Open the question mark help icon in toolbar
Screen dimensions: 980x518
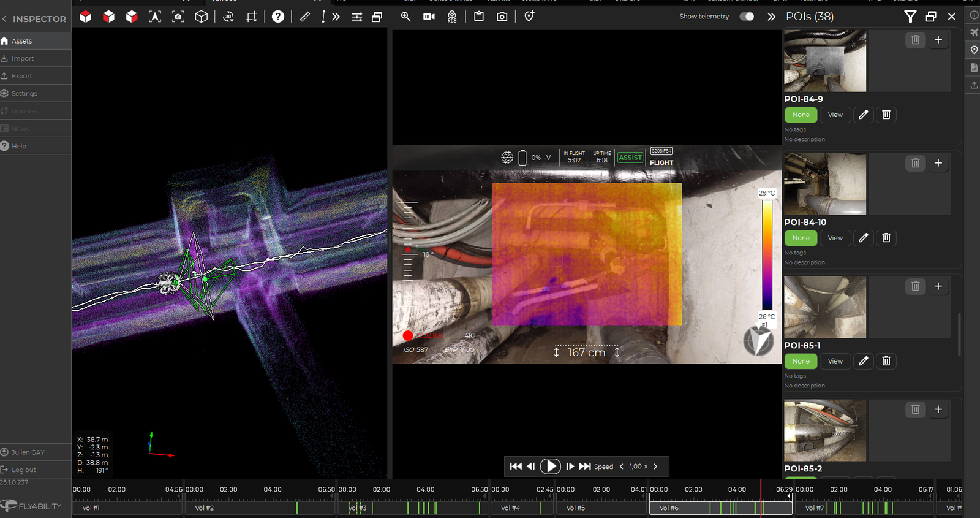click(x=278, y=17)
